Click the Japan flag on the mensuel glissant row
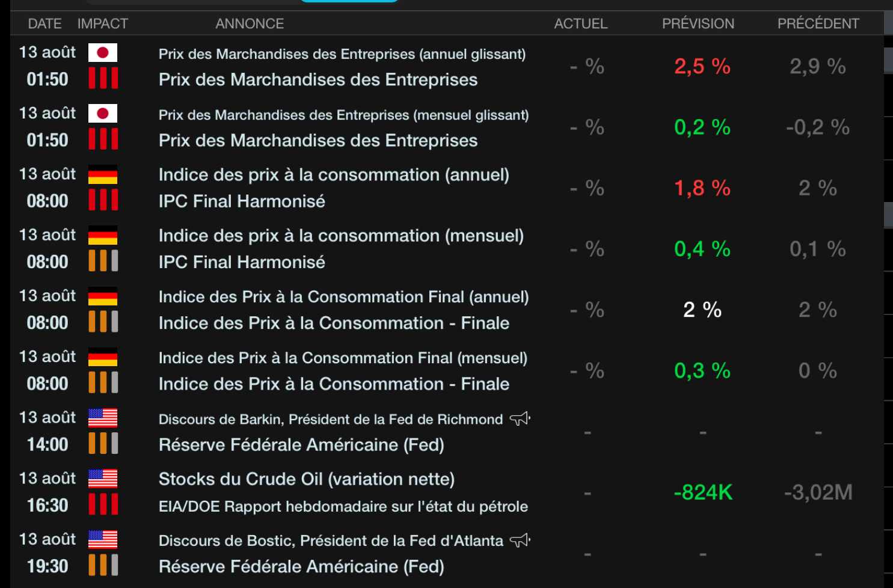 (103, 114)
